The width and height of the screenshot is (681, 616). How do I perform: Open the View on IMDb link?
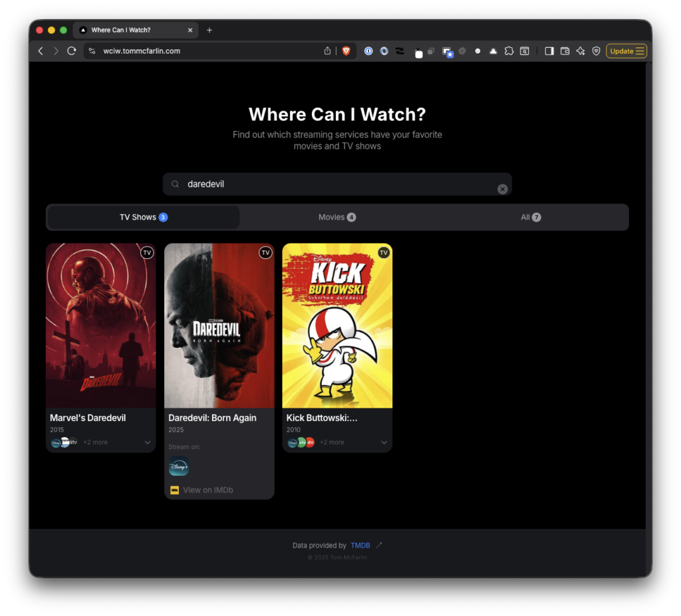tap(207, 490)
